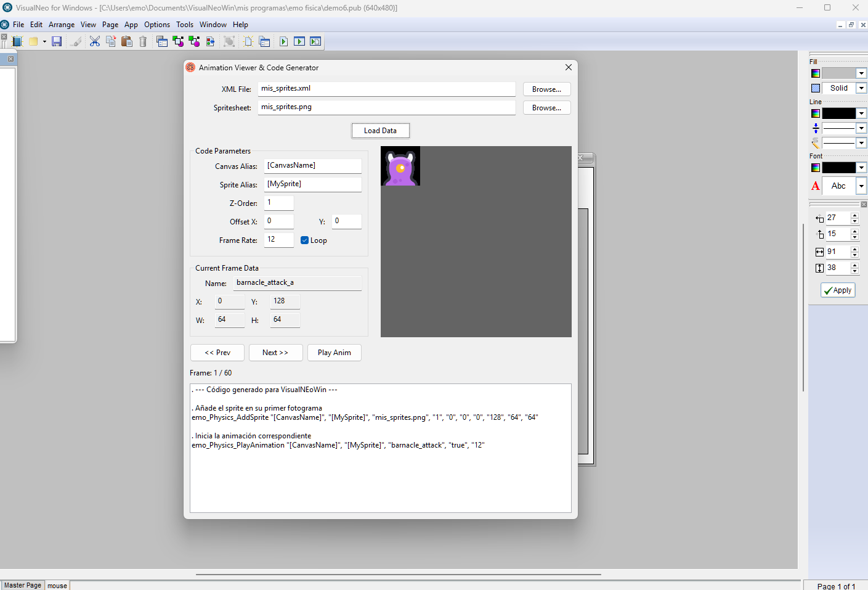868x590 pixels.
Task: Apply the position and size values
Action: [838, 290]
